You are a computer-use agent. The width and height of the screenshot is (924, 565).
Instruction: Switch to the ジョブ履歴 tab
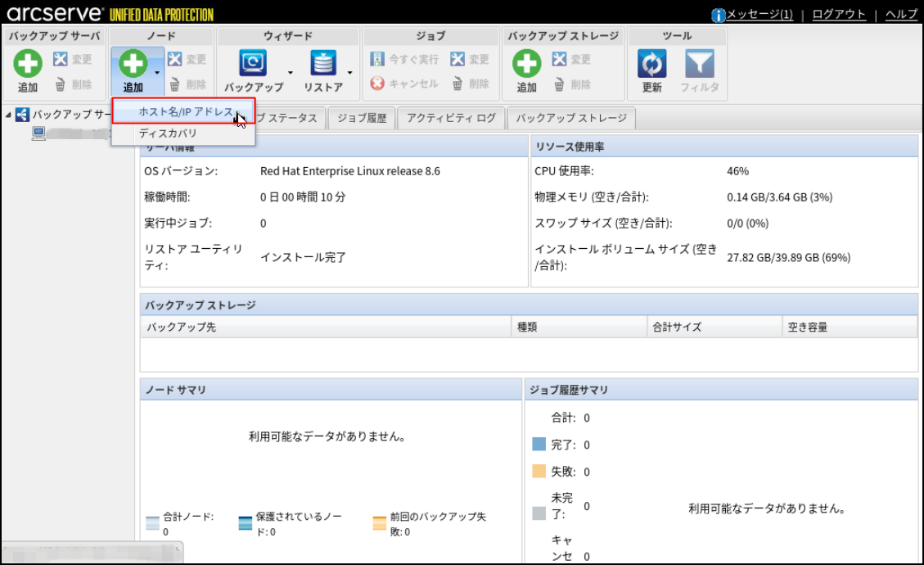(361, 118)
